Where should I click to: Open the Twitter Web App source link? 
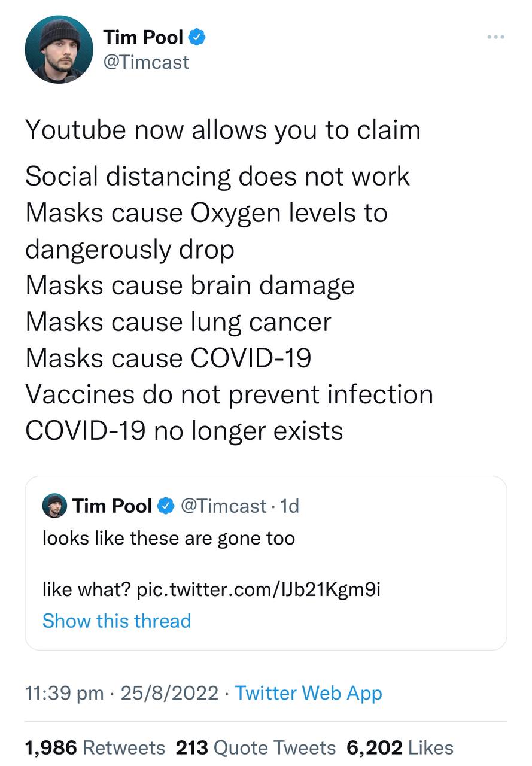pos(308,693)
